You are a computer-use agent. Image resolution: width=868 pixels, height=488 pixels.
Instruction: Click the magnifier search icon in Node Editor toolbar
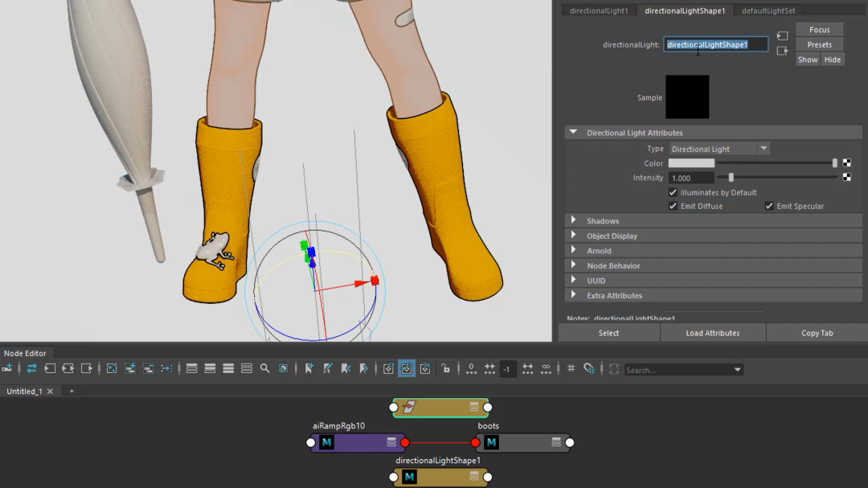264,368
